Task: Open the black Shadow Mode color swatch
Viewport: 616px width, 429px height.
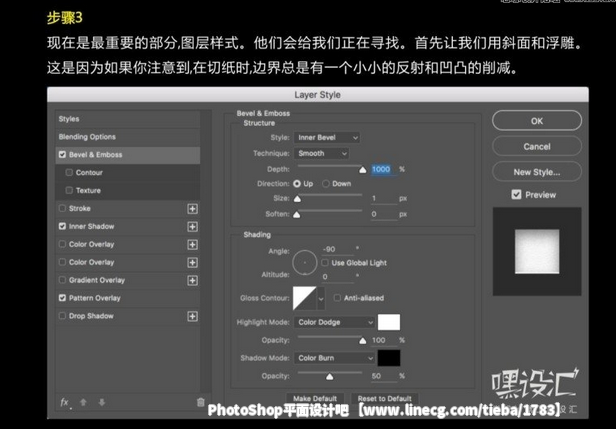Action: point(389,358)
